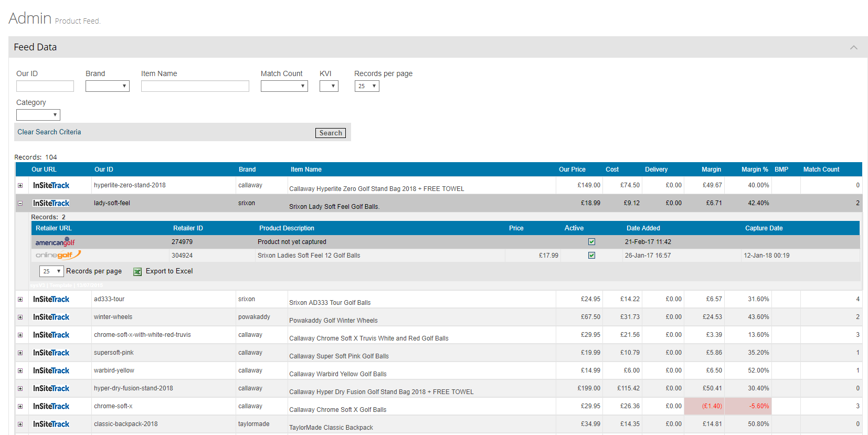Expand the winter-wheels row

(20, 317)
